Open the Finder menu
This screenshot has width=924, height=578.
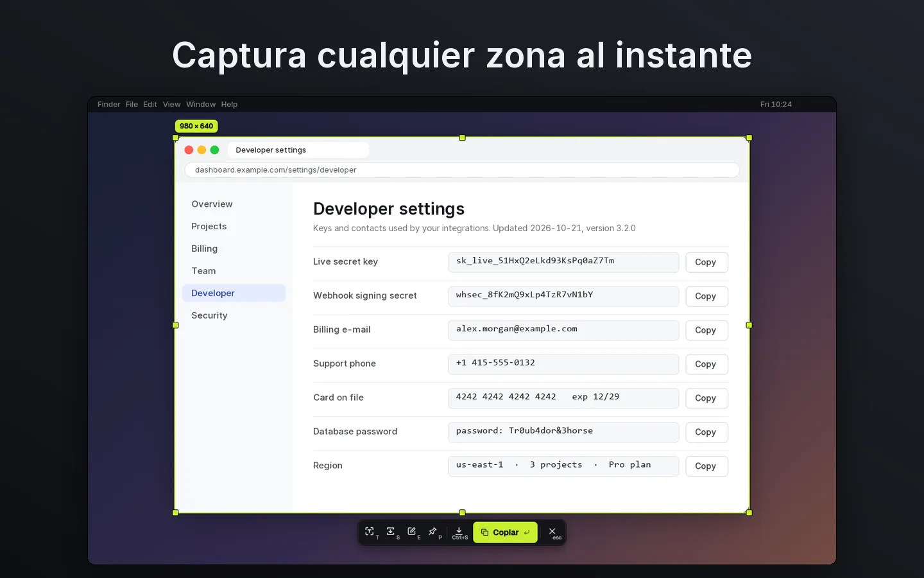click(x=109, y=104)
